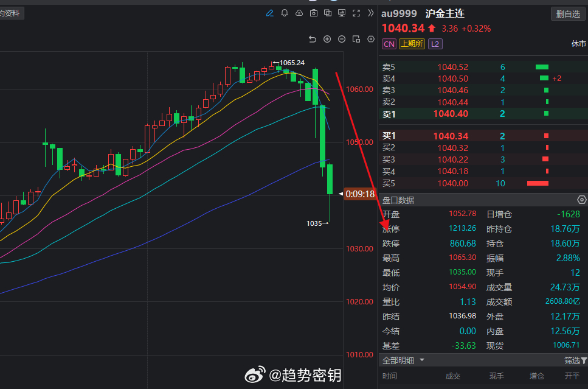588x389 pixels.
Task: Expand the double-chevron toolbar menu
Action: point(370,13)
